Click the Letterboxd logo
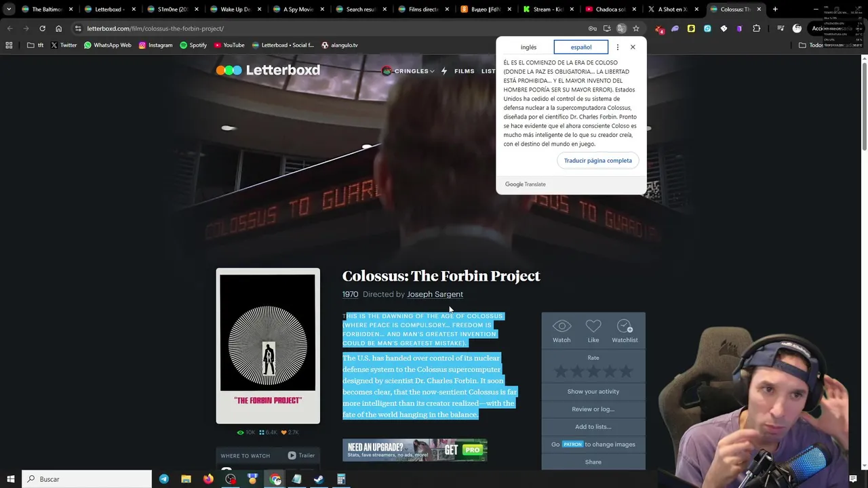The image size is (868, 488). tap(268, 70)
